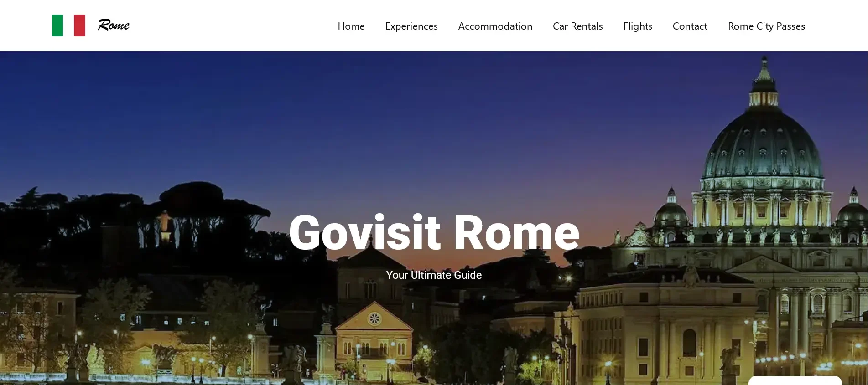Open the Home menu item
This screenshot has width=868, height=385.
[x=351, y=26]
